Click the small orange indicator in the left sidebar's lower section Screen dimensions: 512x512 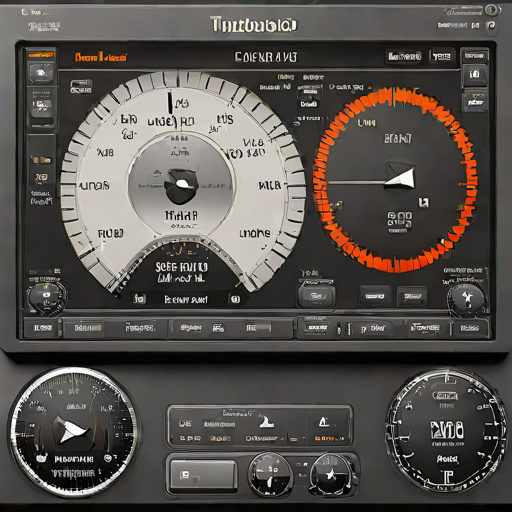click(42, 160)
